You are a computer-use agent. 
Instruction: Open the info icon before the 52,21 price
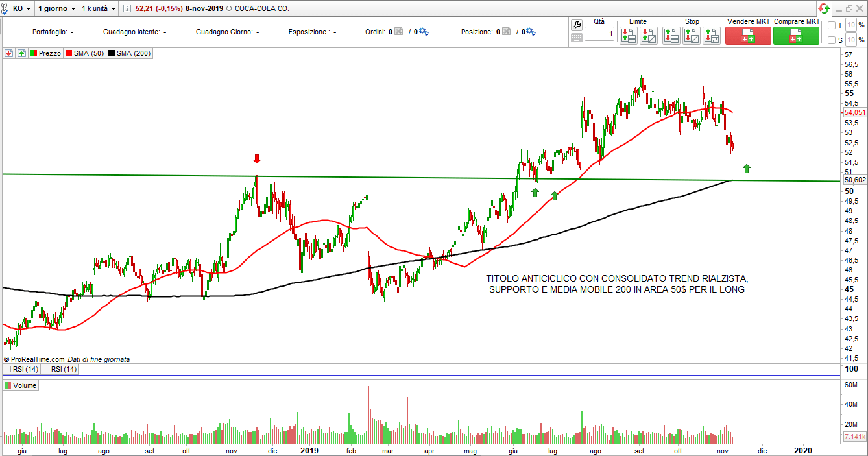[127, 8]
